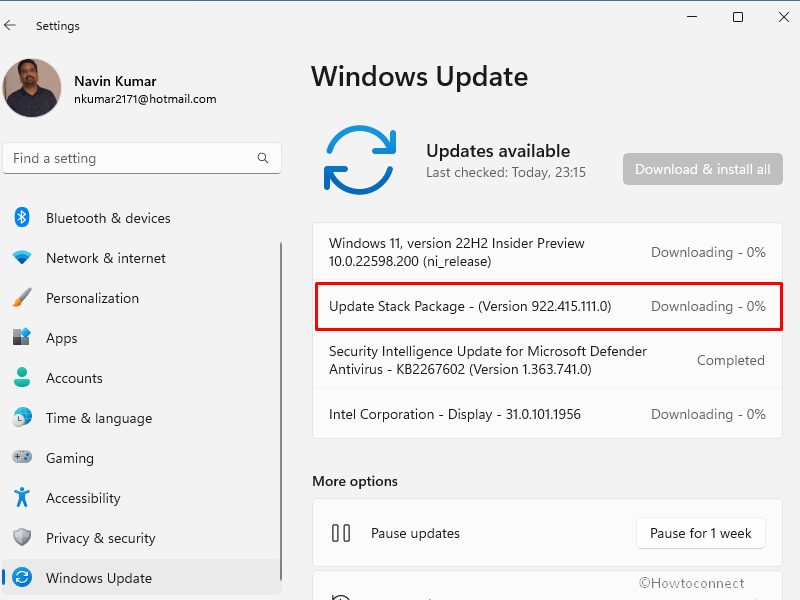Viewport: 800px width, 600px height.
Task: Click the Downloading status for the Intel Display update
Action: (708, 414)
